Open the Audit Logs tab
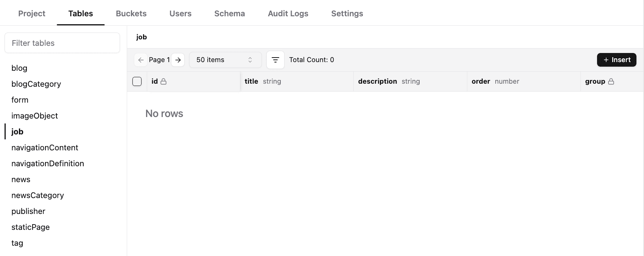The width and height of the screenshot is (644, 256). (288, 14)
